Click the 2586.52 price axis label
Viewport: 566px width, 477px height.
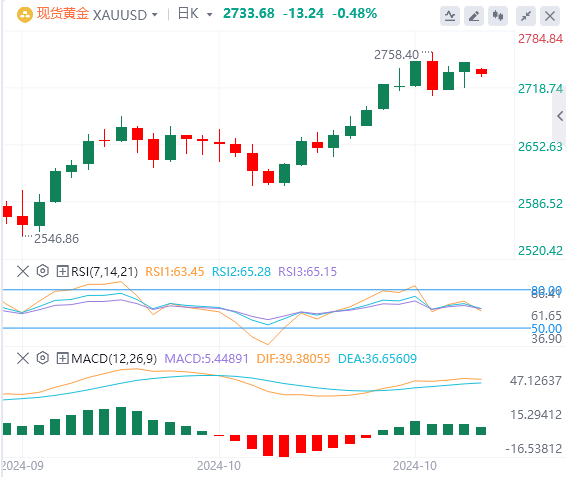(540, 204)
